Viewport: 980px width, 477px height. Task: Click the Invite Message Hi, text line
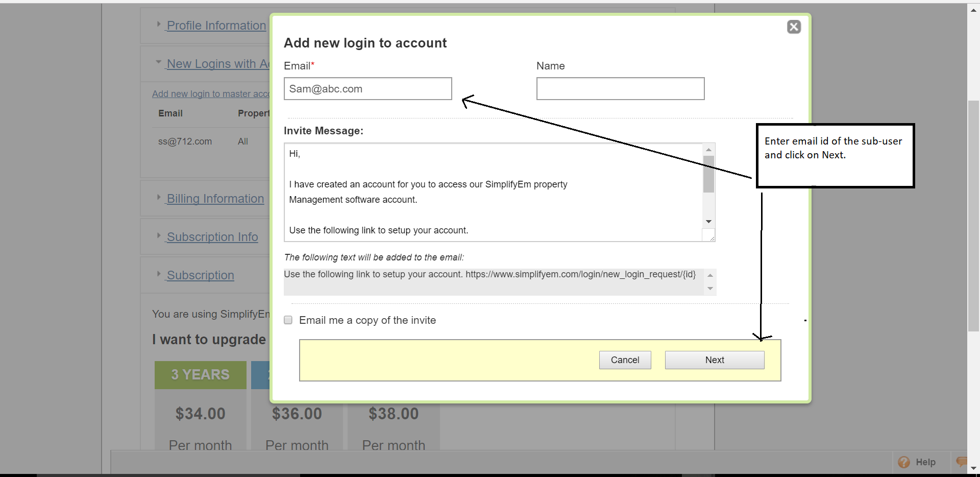coord(295,154)
